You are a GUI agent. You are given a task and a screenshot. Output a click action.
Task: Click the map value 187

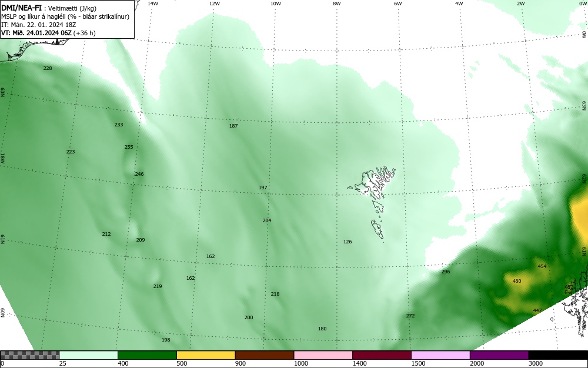pos(233,126)
